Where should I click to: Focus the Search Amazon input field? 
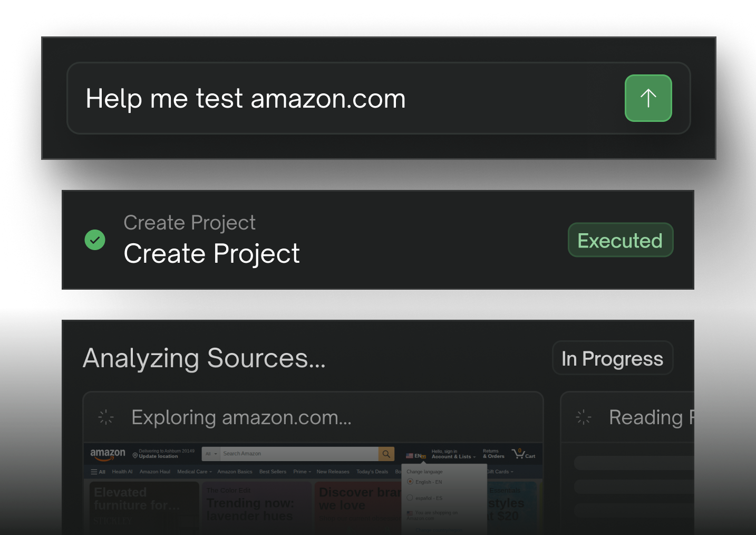click(299, 454)
